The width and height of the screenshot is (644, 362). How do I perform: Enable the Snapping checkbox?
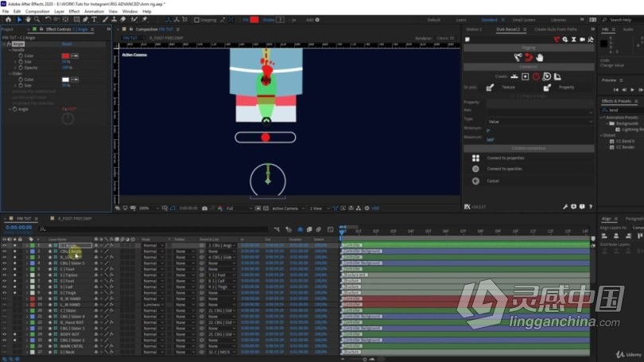pyautogui.click(x=196, y=20)
